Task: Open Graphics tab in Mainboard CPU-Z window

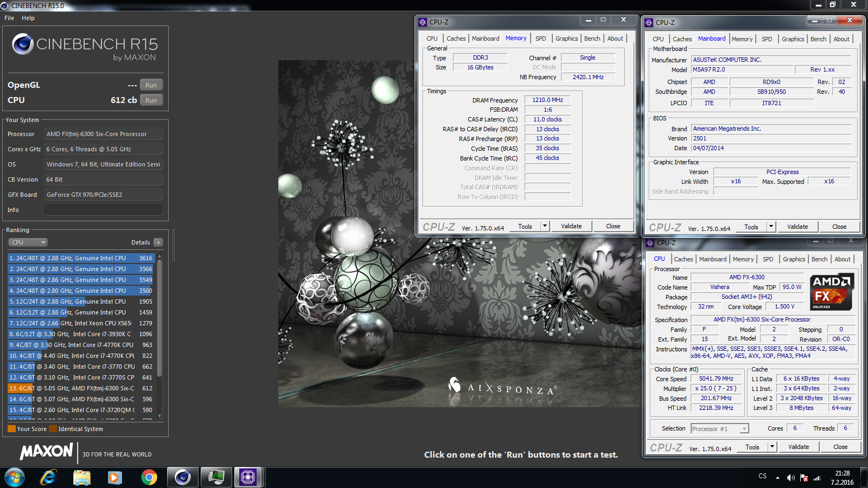Action: pyautogui.click(x=793, y=39)
